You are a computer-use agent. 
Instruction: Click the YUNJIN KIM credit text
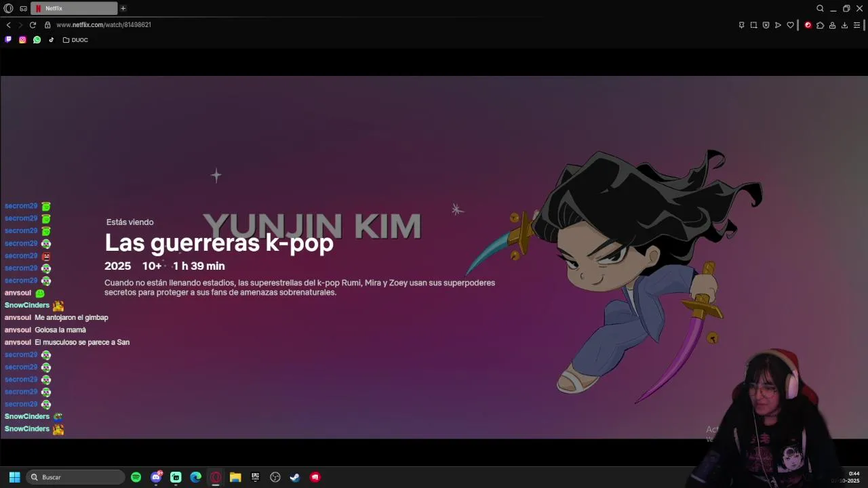pos(312,226)
